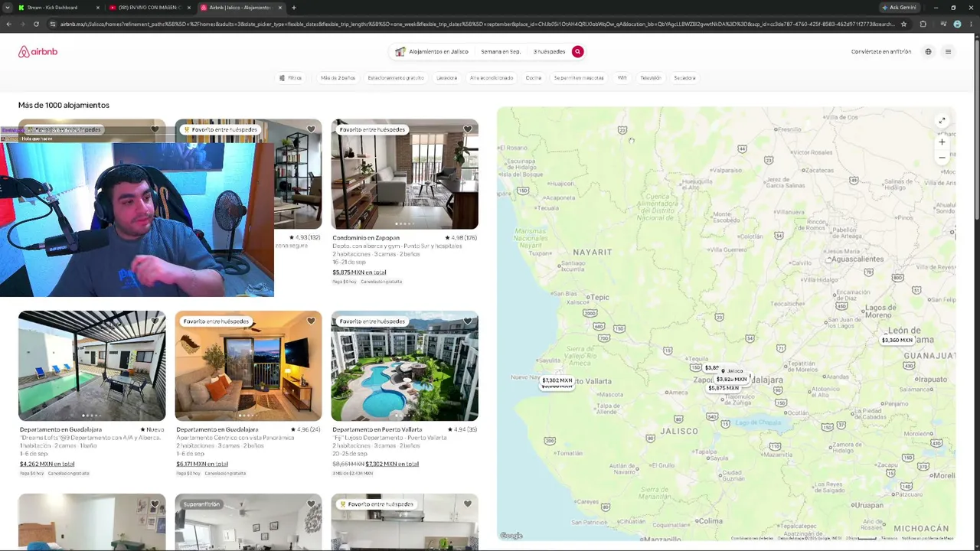Screen dimensions: 980x551
Task: Select the $3,360 MXN map price marker
Action: [897, 341]
